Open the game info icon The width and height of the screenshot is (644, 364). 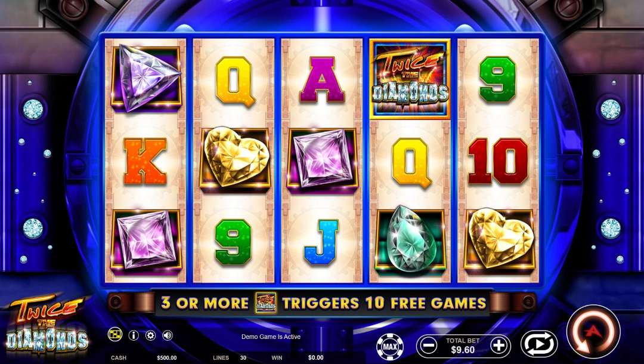[x=134, y=335]
